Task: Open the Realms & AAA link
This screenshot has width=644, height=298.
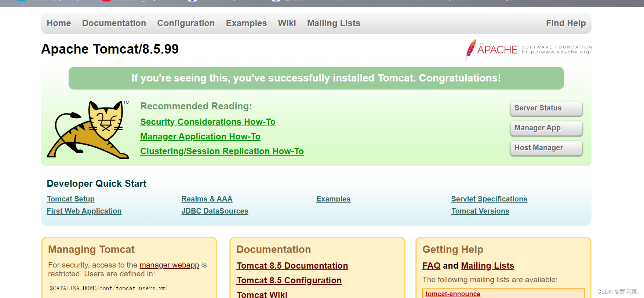Action: (207, 199)
